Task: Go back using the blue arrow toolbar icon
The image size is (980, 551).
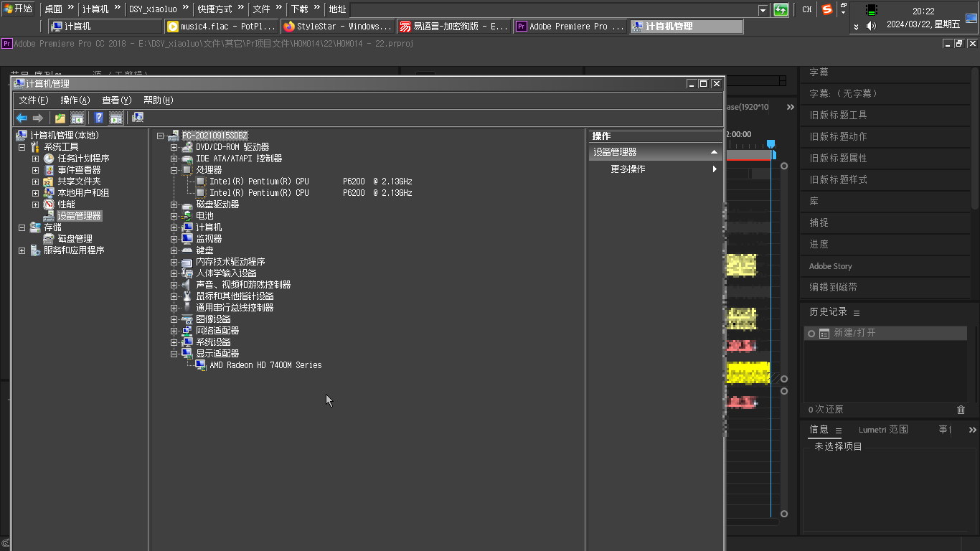Action: [22, 118]
